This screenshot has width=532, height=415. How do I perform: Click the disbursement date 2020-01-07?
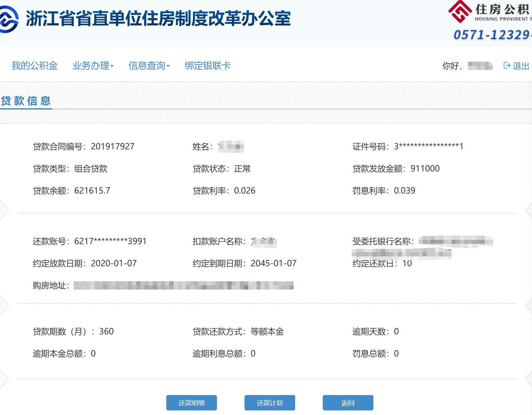coord(114,263)
